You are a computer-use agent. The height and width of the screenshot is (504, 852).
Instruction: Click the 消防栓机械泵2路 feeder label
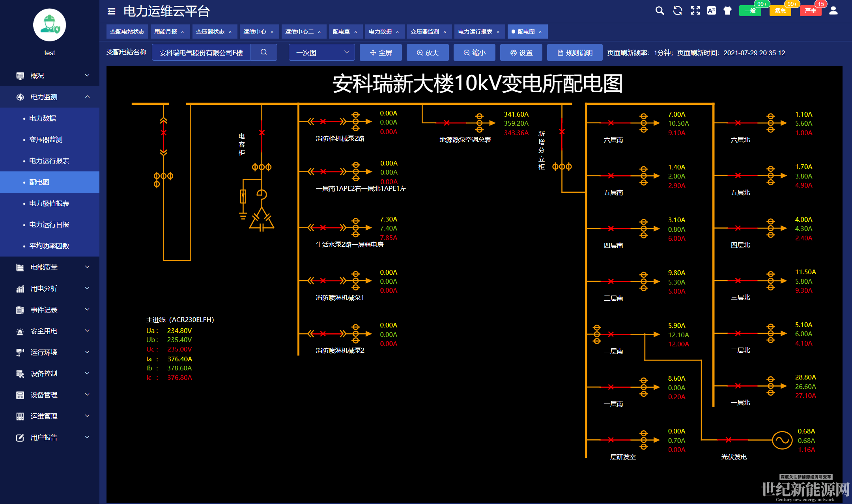coord(340,138)
